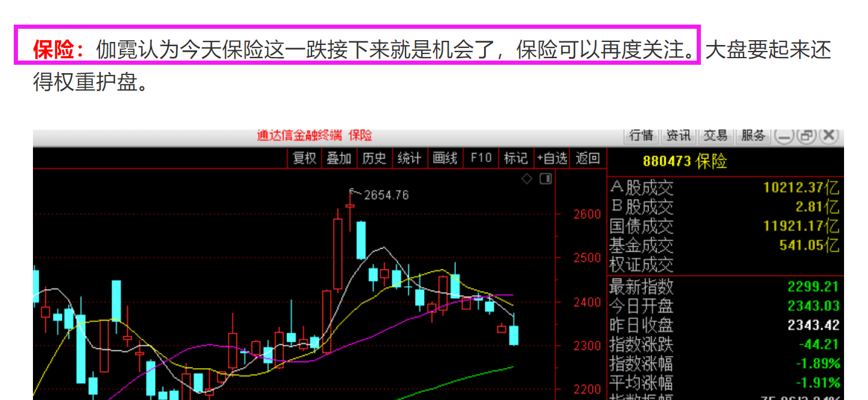
Task: Open the 叠加 overlay option
Action: click(339, 158)
